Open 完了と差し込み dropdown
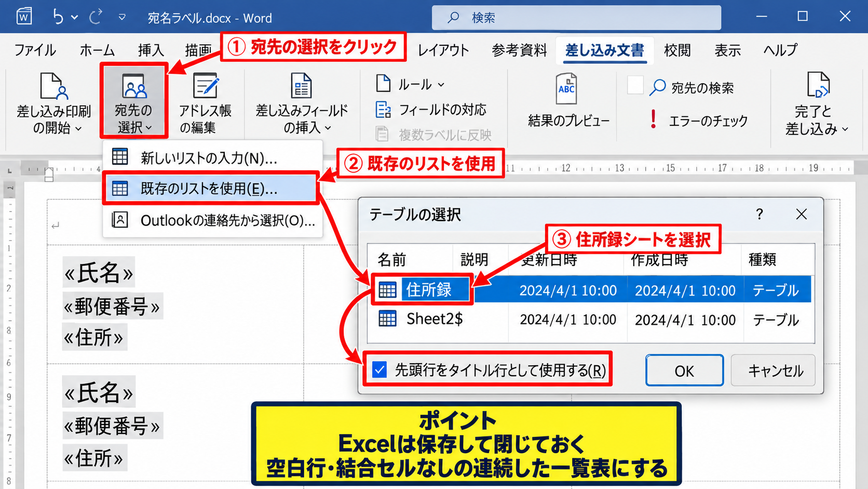 pyautogui.click(x=817, y=103)
